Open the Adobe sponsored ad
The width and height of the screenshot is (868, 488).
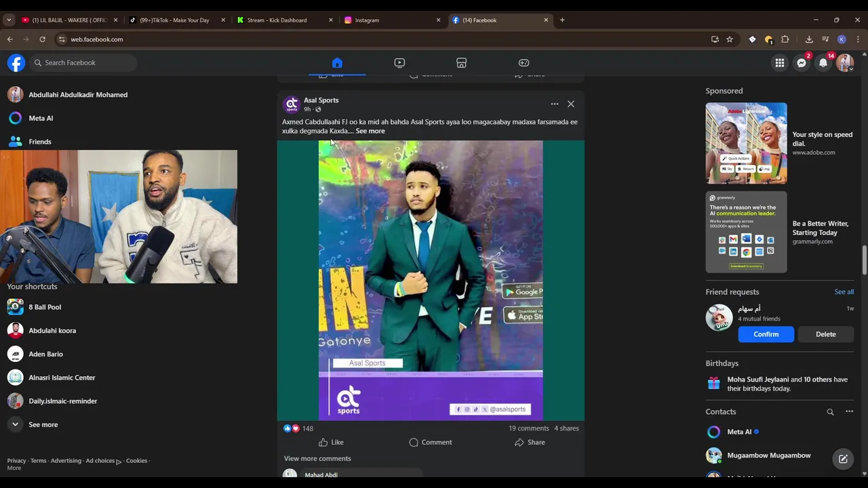(x=780, y=143)
